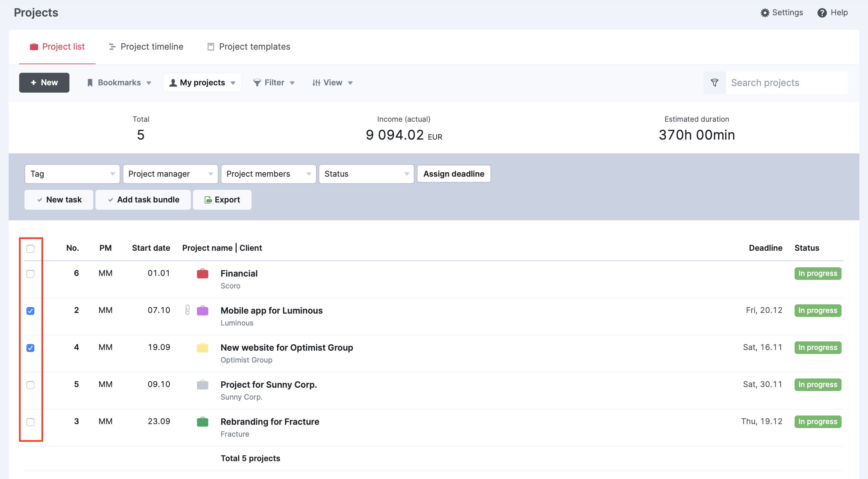Click the Settings gear icon
Viewport: 868px width, 479px height.
(765, 13)
